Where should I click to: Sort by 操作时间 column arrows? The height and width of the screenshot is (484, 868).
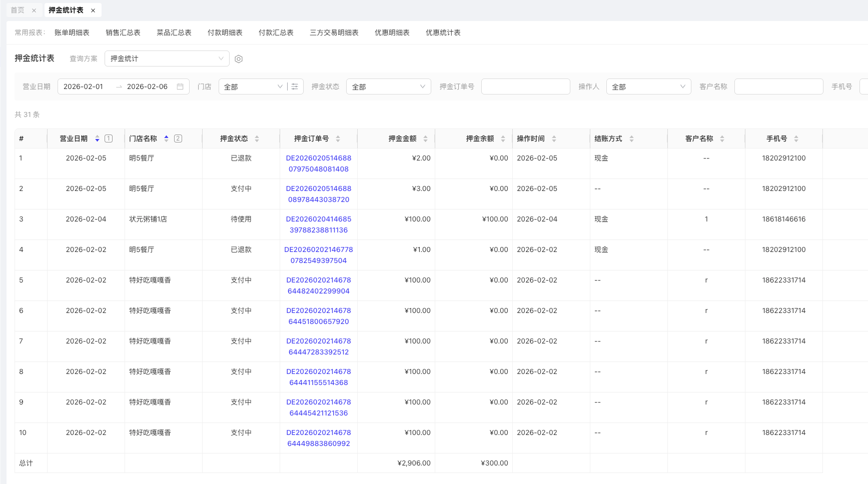tap(554, 138)
